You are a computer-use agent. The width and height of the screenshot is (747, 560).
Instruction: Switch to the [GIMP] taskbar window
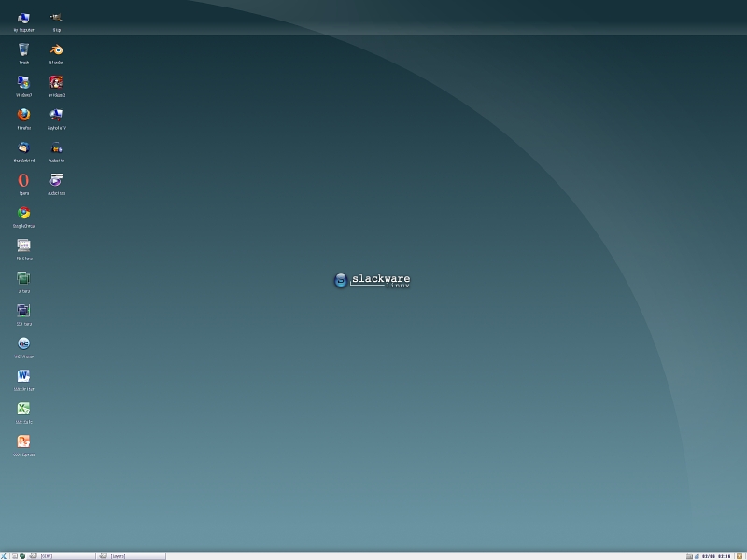(x=61, y=556)
